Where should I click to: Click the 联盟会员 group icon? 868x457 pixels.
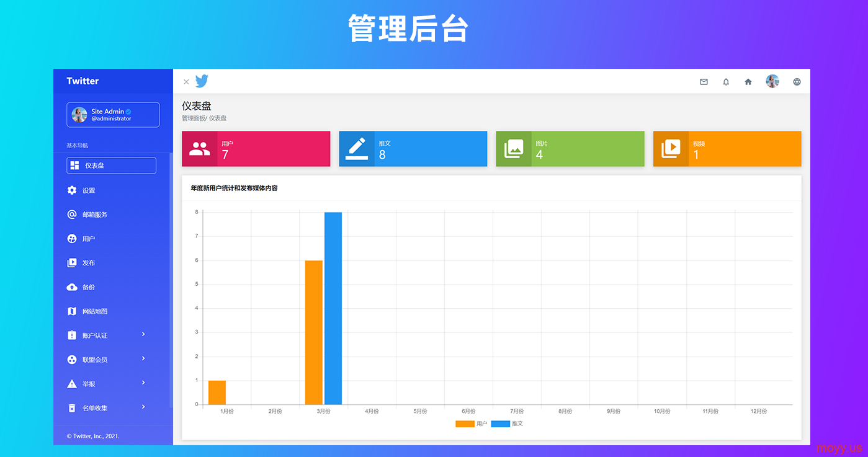72,360
